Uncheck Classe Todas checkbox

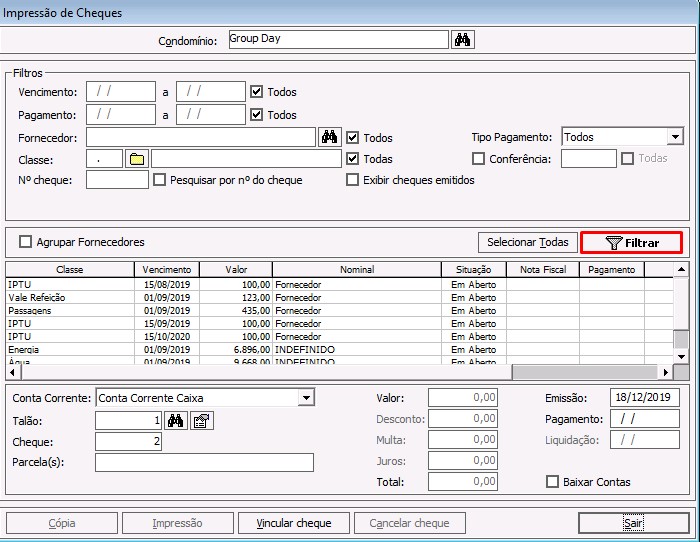(352, 158)
